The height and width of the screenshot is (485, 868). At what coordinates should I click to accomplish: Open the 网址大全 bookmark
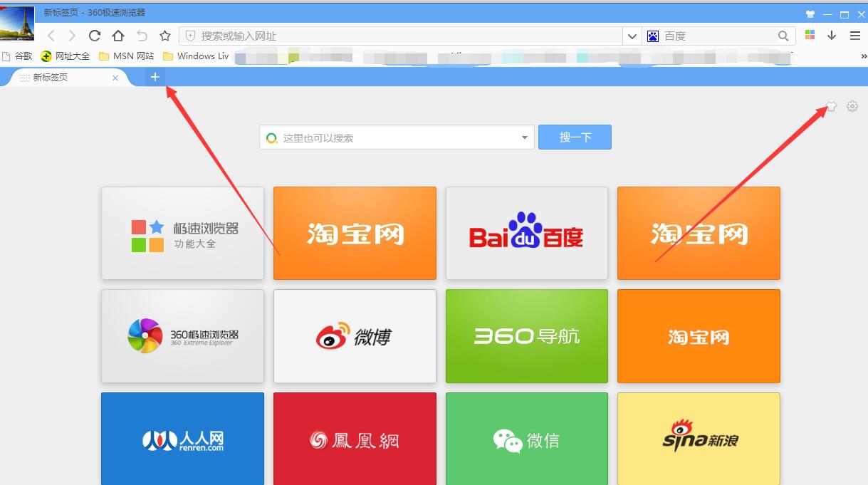tap(66, 56)
